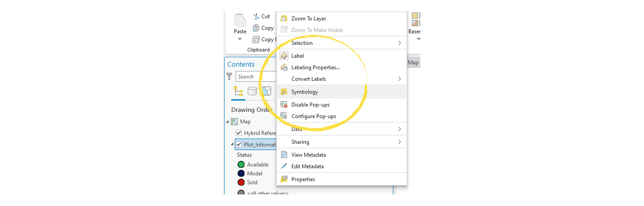Expand the Paste dropdown arrow
644x206 pixels.
[240, 39]
